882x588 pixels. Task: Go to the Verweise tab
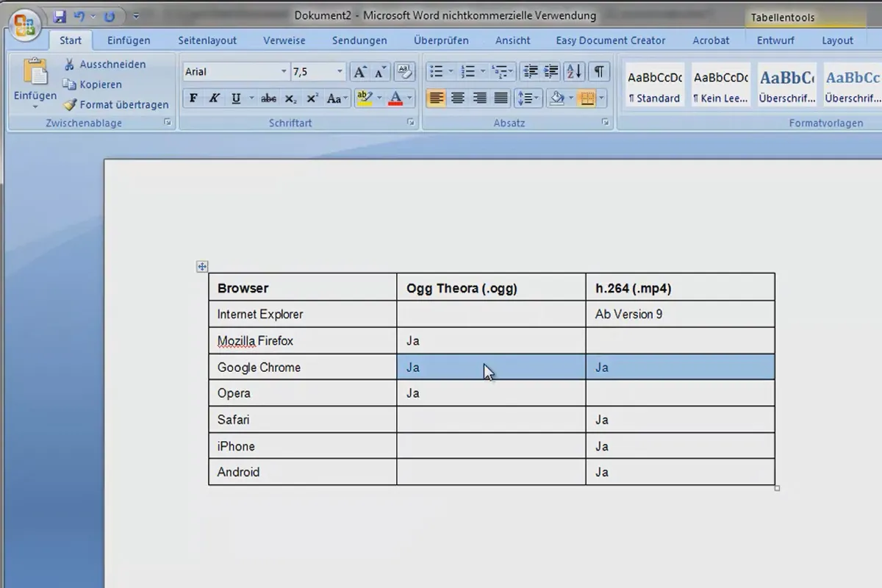click(284, 40)
